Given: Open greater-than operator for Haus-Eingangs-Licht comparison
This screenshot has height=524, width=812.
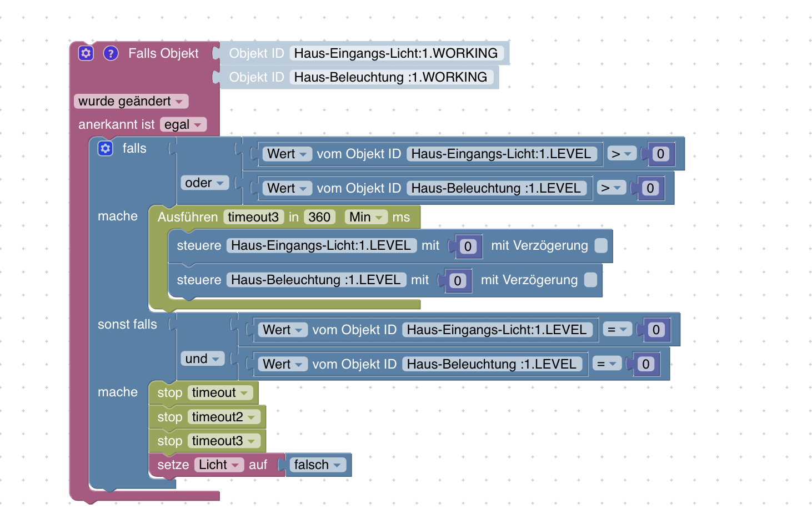Looking at the screenshot, I should [621, 154].
